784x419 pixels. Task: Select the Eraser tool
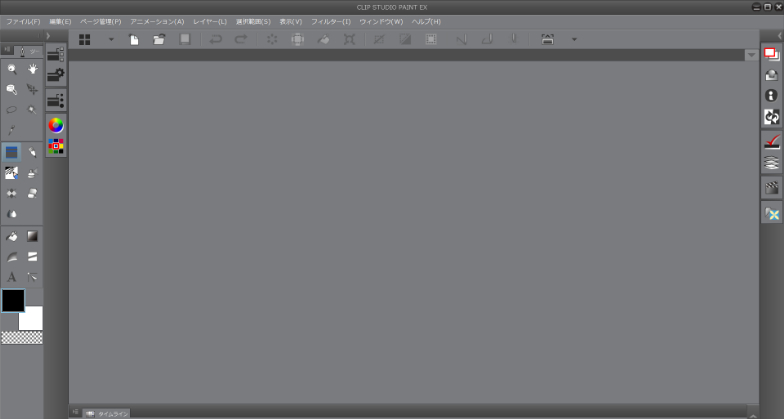coord(32,194)
